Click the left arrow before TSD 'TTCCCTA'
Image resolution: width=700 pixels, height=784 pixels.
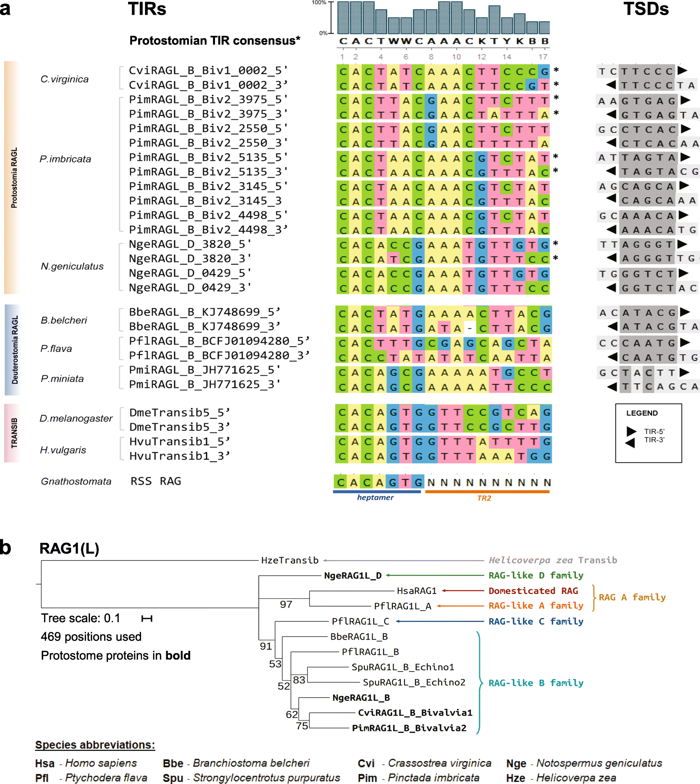611,85
